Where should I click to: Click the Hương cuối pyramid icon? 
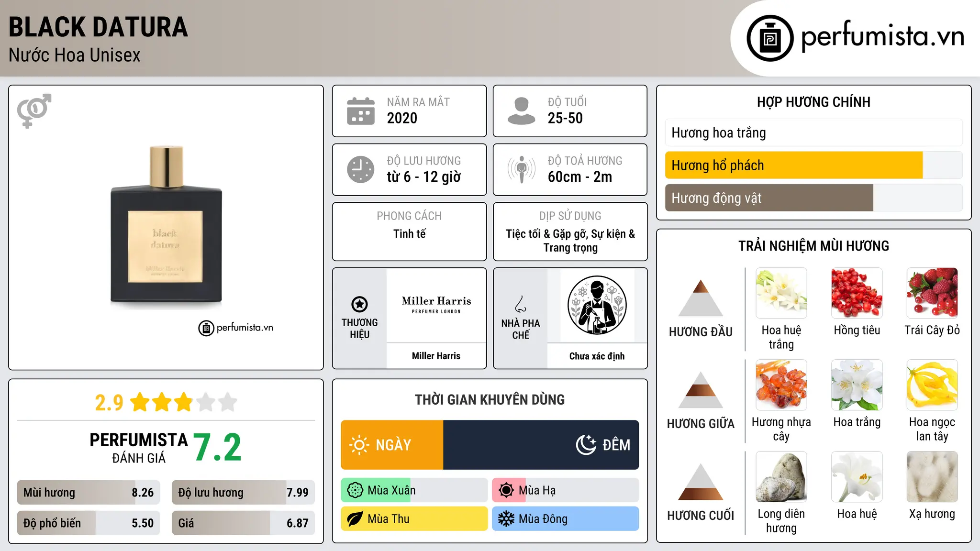[701, 482]
